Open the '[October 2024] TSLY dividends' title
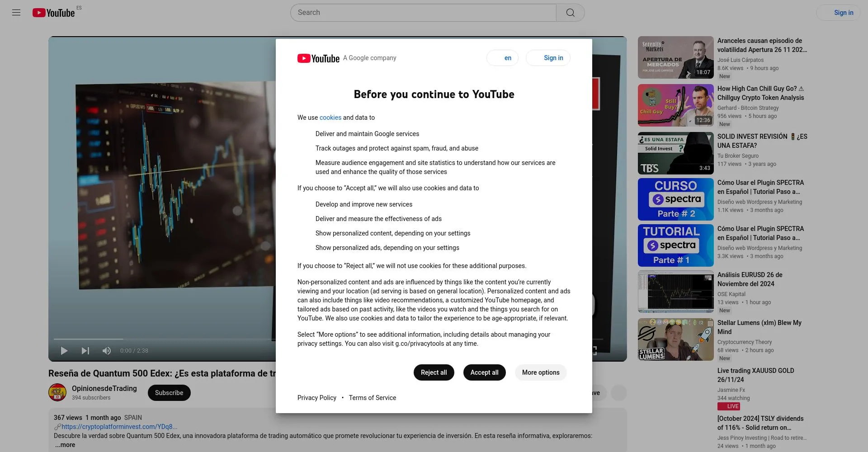Screen dimensions: 868x452 click(760, 423)
